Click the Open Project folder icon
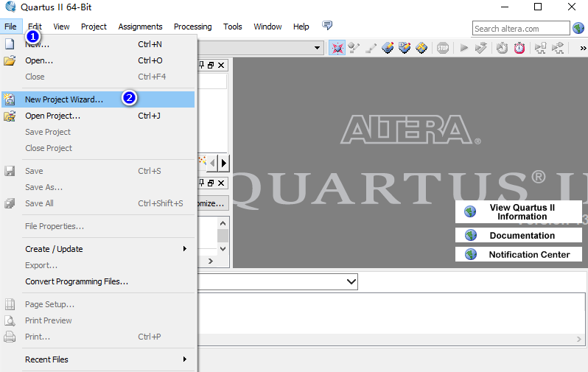 point(10,116)
